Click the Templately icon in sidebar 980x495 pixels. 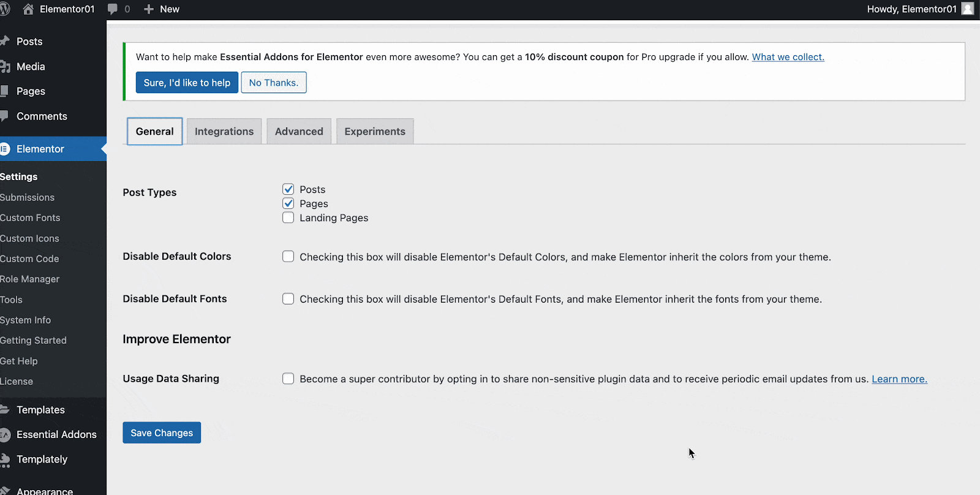(x=5, y=459)
